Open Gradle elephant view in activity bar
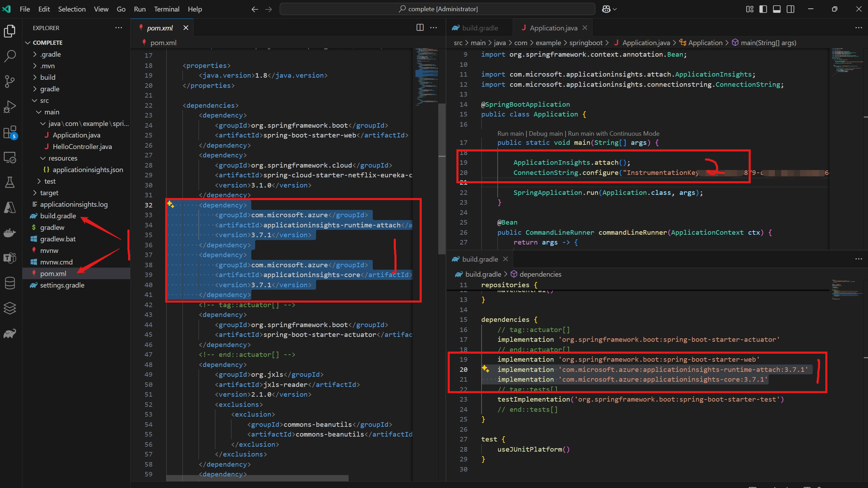This screenshot has width=868, height=488. tap(10, 334)
